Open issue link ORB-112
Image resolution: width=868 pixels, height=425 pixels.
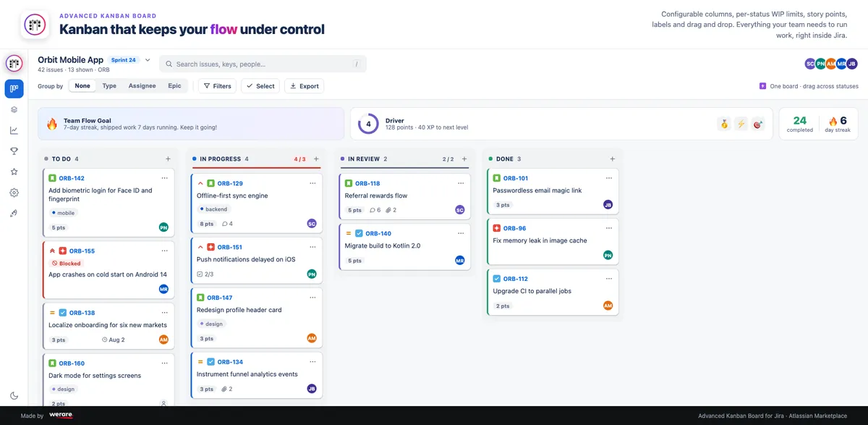[516, 279]
